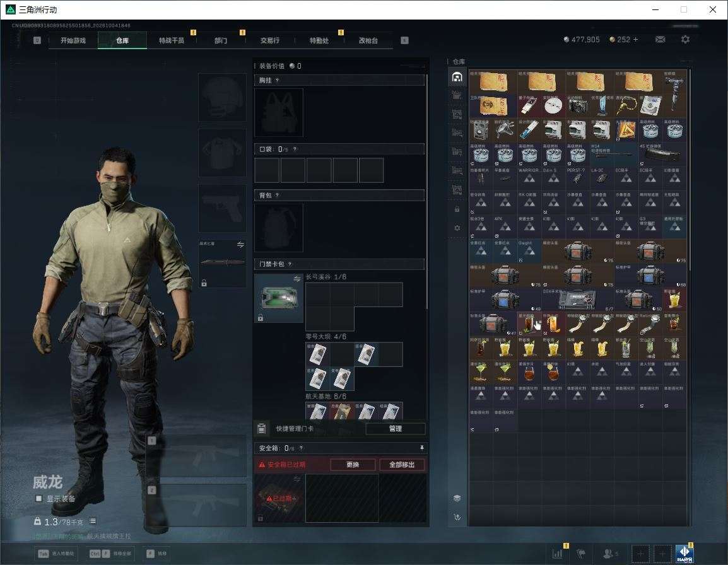Click the question mark beside 门禁卡包
Image resolution: width=728 pixels, height=565 pixels.
pyautogui.click(x=290, y=264)
